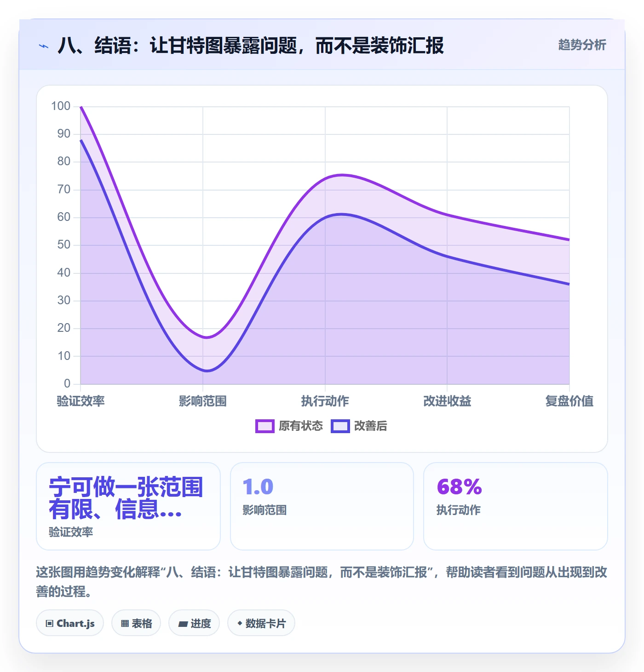Click the grid icon in 表格 chip
Image resolution: width=644 pixels, height=672 pixels.
click(x=125, y=624)
